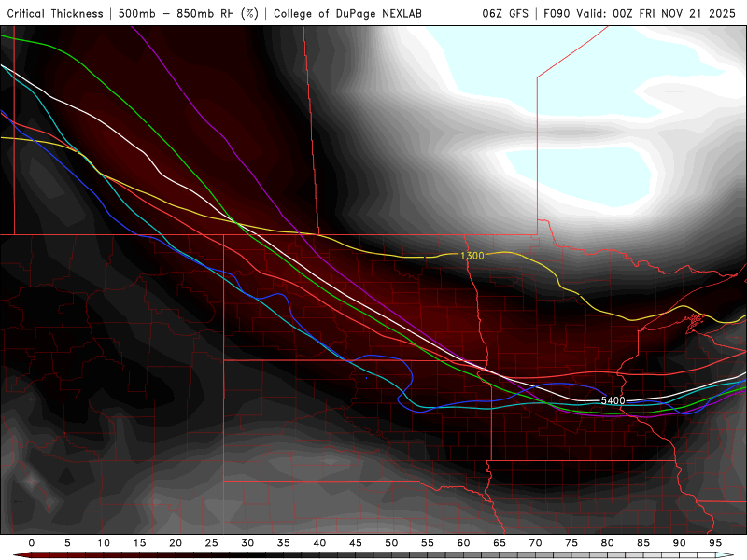The width and height of the screenshot is (747, 560).
Task: Click the "85" RH scale value
Action: tap(643, 543)
